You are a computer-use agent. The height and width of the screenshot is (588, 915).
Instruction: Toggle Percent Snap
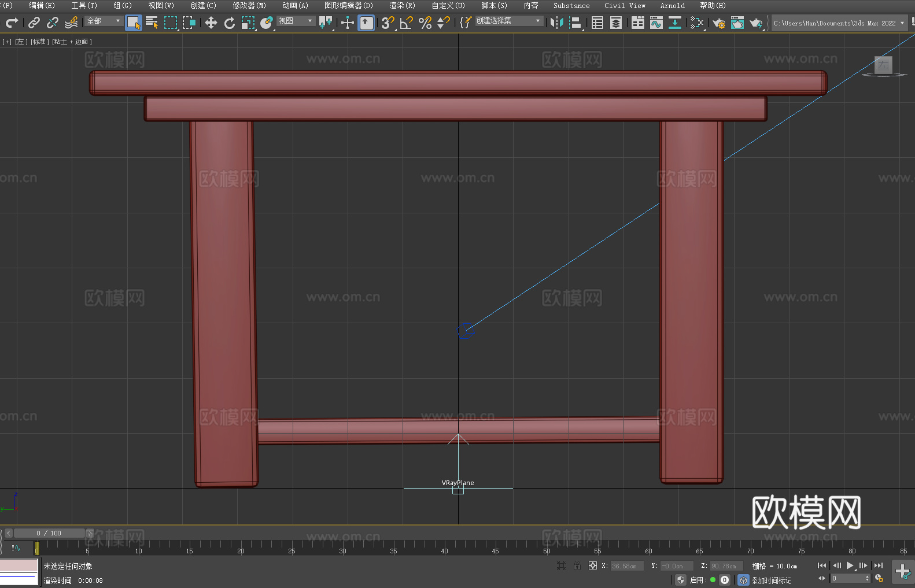425,23
